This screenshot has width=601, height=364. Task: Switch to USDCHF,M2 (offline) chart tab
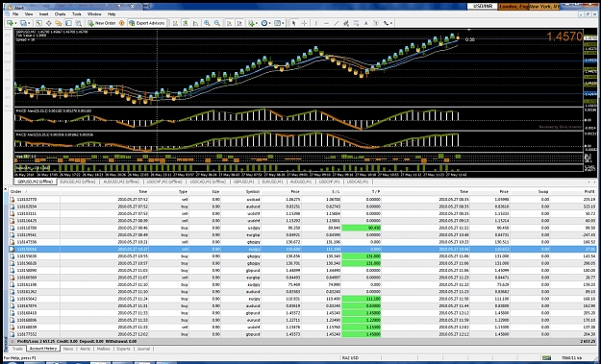[x=164, y=182]
